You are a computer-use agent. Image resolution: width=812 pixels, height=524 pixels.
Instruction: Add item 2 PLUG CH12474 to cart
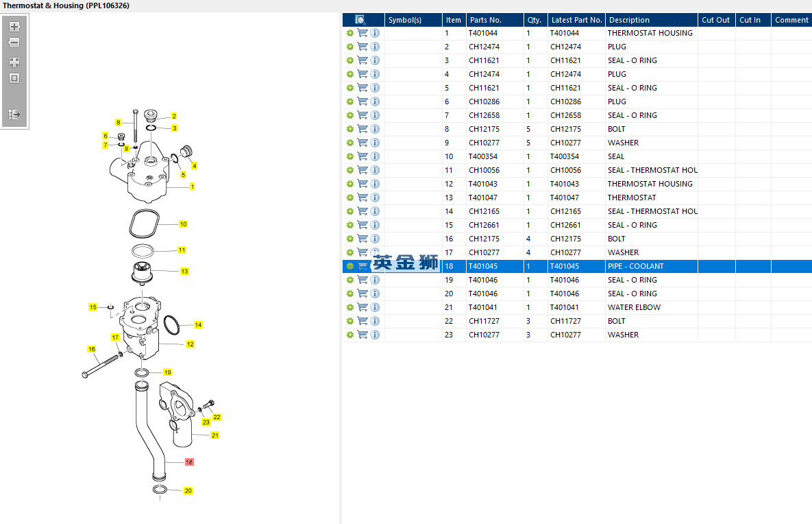point(362,47)
